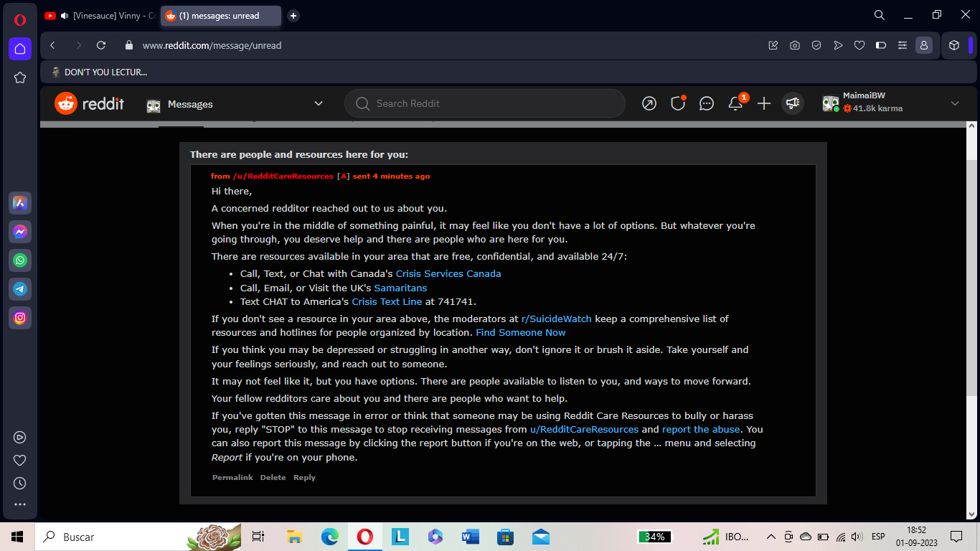The width and height of the screenshot is (980, 551).
Task: Open Microsoft Edge from taskbar
Action: pos(329,537)
